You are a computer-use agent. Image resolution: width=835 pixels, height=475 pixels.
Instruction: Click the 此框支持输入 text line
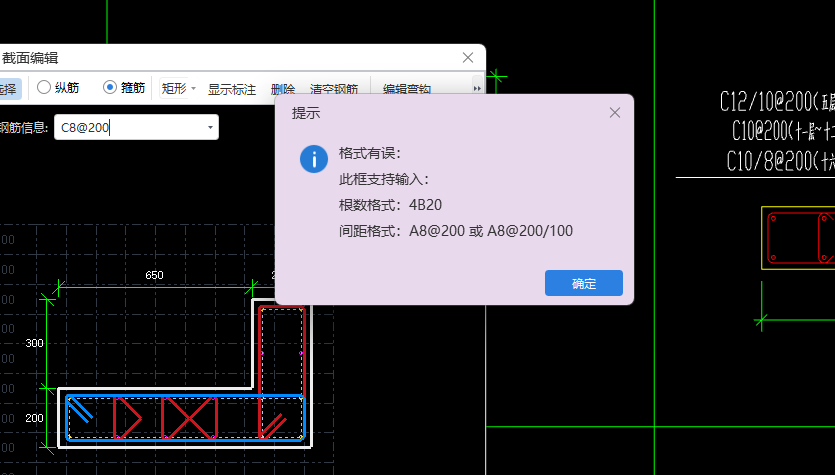click(384, 179)
